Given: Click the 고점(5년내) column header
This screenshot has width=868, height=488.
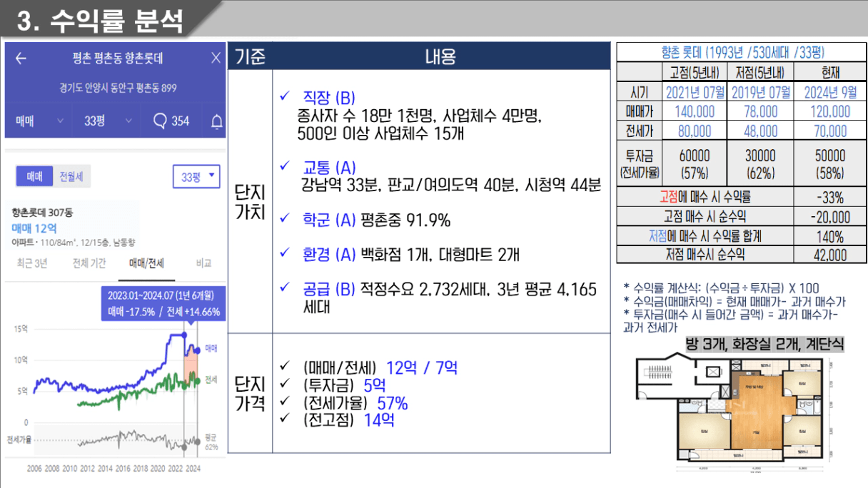Looking at the screenshot, I should 695,73.
